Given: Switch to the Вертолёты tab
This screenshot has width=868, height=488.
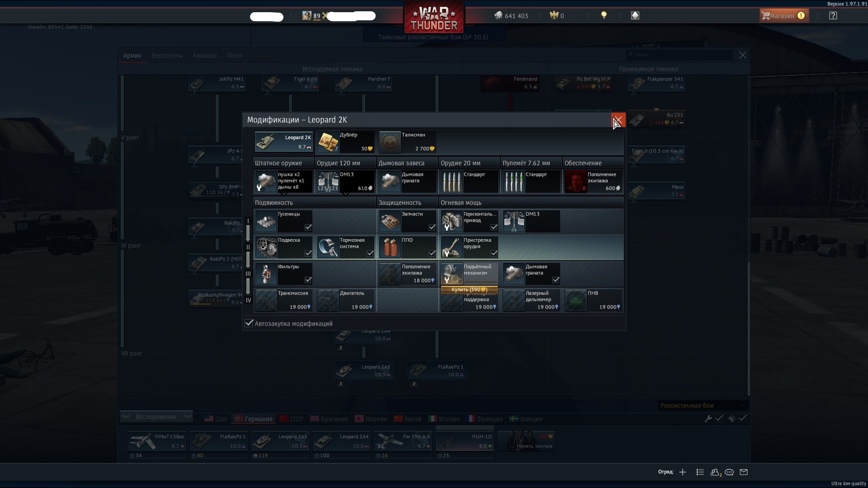Looking at the screenshot, I should point(167,56).
